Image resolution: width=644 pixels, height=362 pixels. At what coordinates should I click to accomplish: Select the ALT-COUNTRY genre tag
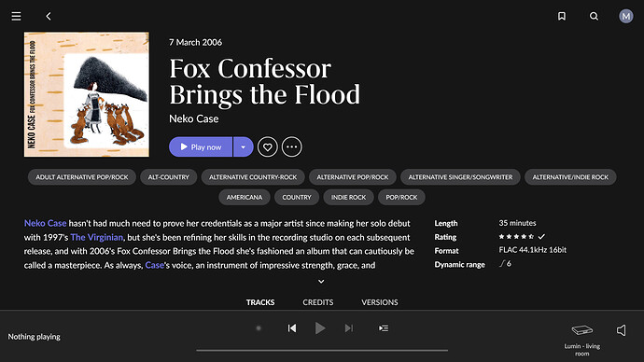point(168,177)
